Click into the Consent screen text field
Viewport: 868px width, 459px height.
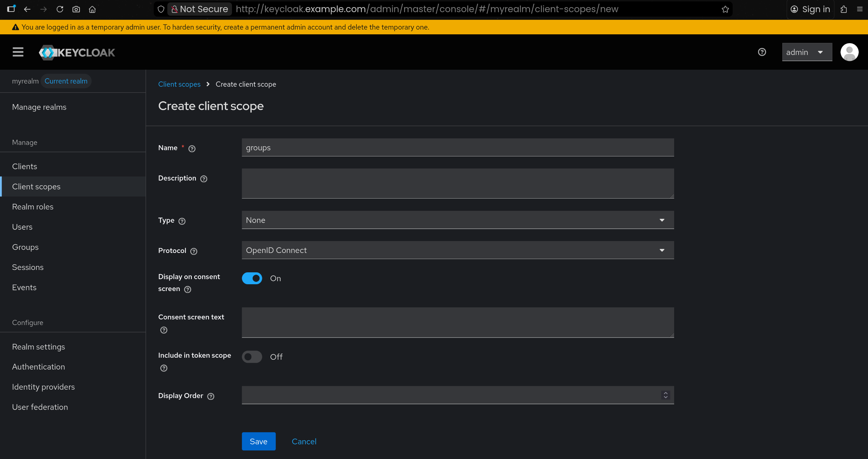tap(457, 322)
